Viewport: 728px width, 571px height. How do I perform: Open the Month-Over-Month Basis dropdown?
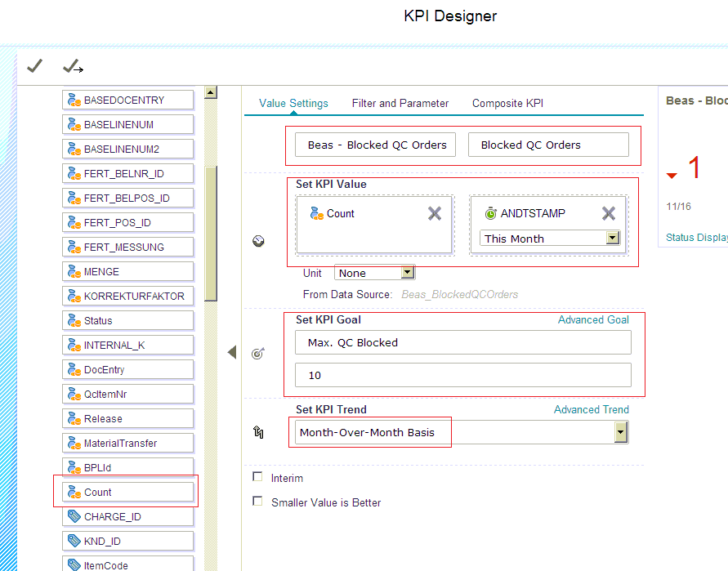pos(619,432)
